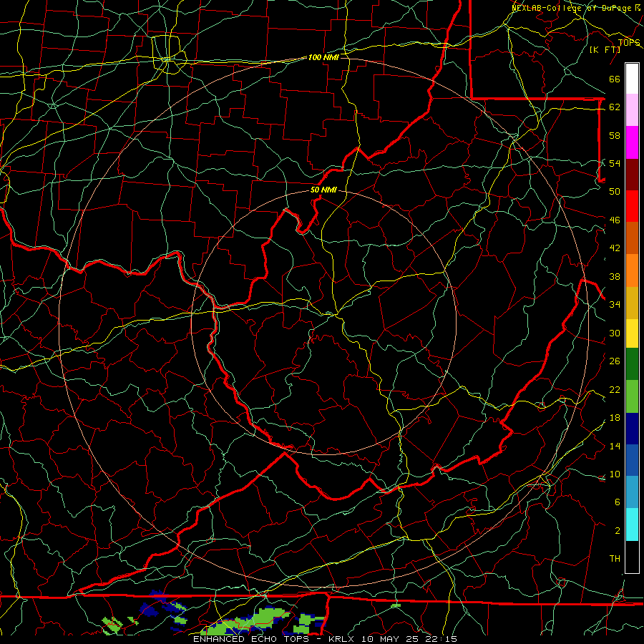Click the dark maroon legend swatch
The width and height of the screenshot is (644, 644).
click(x=632, y=174)
